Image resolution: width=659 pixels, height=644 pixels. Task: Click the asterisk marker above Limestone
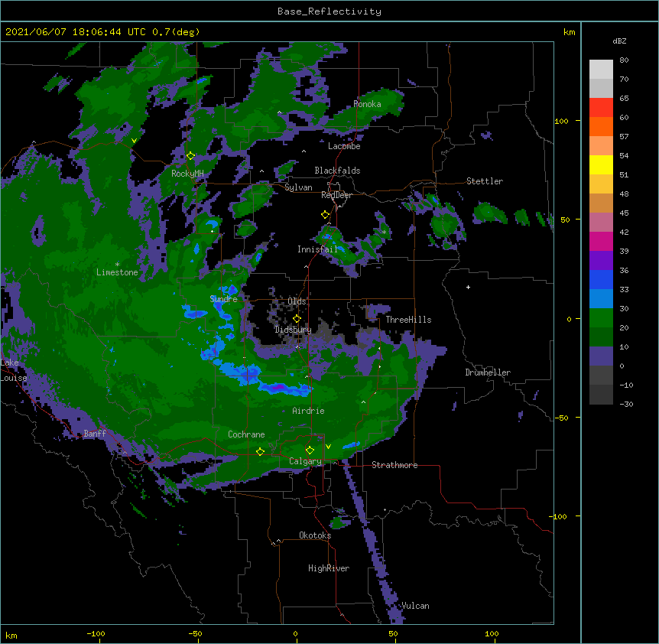pyautogui.click(x=117, y=265)
